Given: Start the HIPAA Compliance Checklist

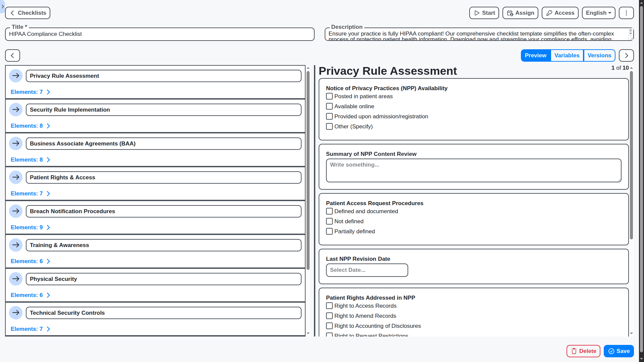Looking at the screenshot, I should click(x=484, y=13).
